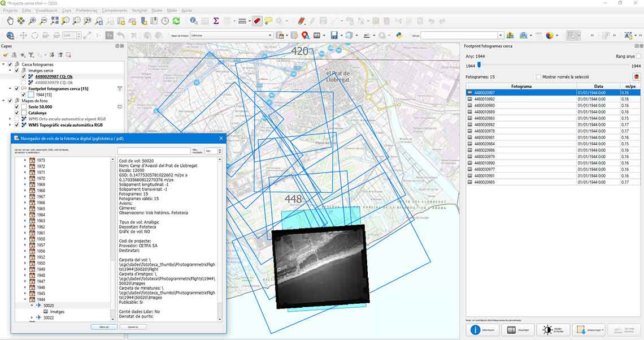644x340 pixels.
Task: Open layer styling brush icon in Capes panel
Action: coord(6,55)
